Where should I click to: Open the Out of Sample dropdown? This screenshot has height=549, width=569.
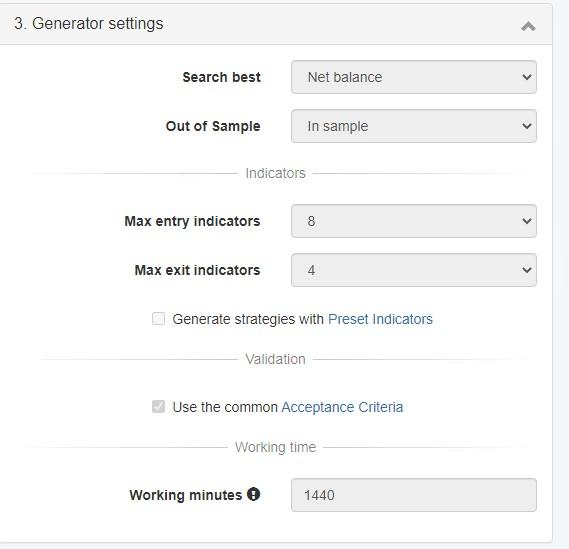pyautogui.click(x=414, y=126)
